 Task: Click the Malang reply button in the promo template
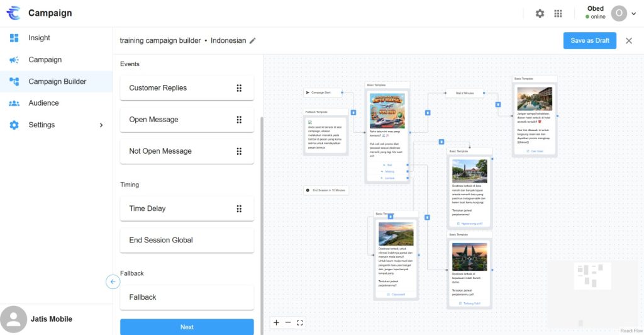click(387, 171)
